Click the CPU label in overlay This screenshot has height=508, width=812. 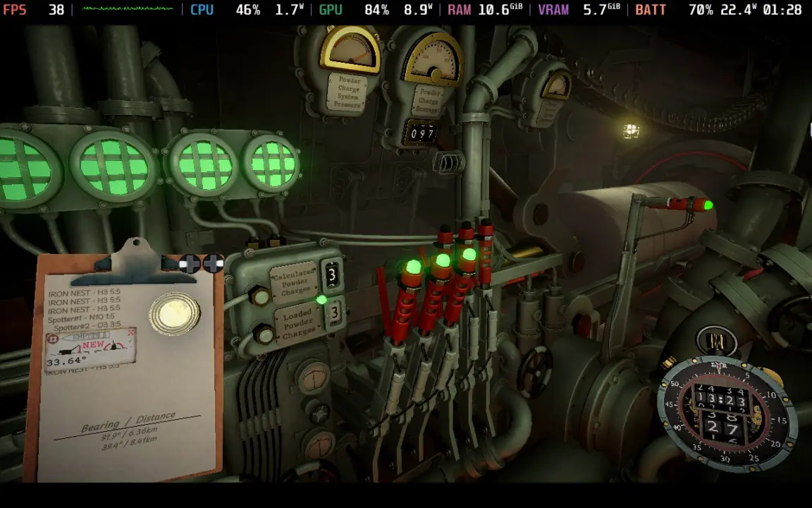(x=202, y=9)
